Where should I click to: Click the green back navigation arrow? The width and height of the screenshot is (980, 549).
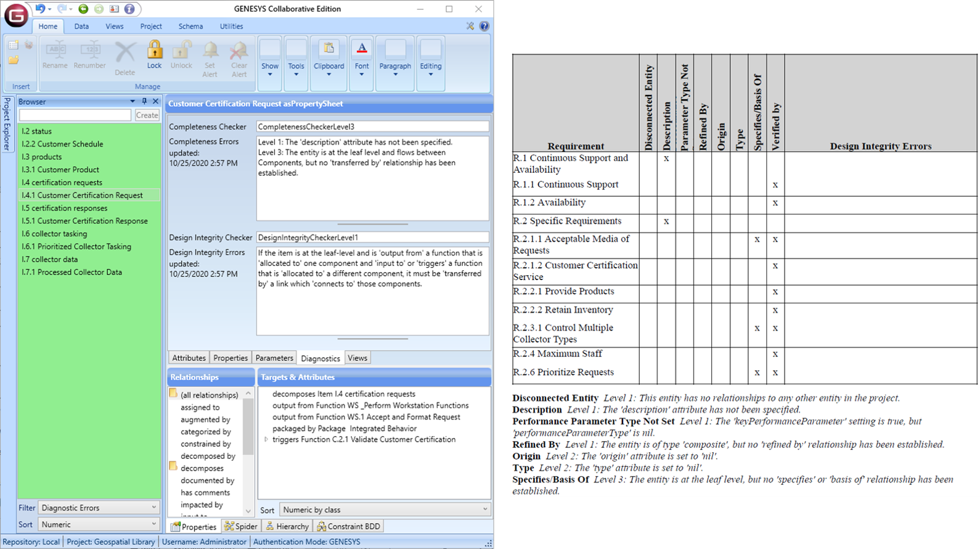click(x=83, y=9)
